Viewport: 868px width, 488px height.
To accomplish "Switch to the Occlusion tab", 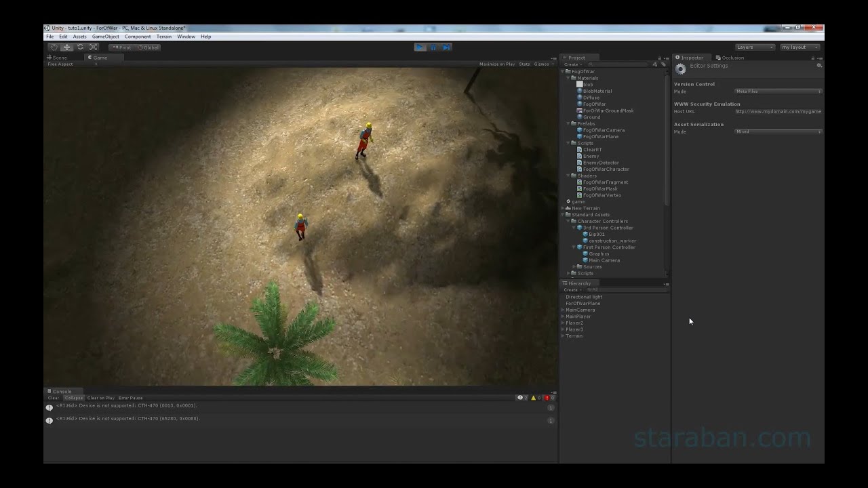I will 730,58.
